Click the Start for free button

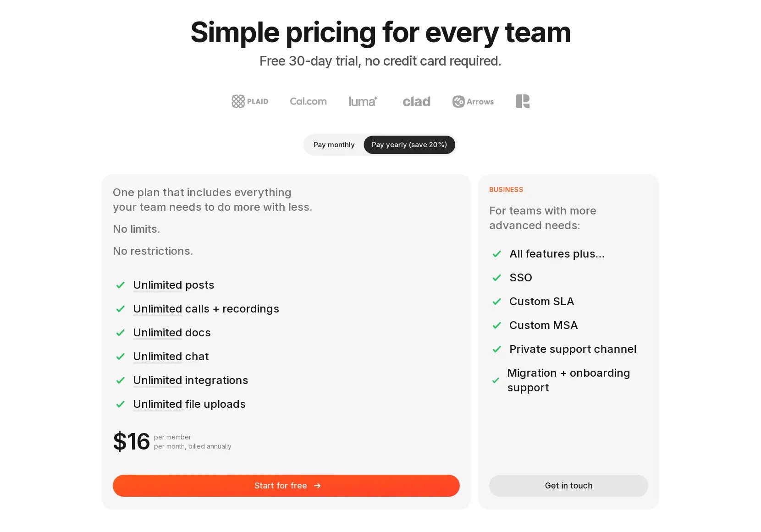click(x=286, y=486)
